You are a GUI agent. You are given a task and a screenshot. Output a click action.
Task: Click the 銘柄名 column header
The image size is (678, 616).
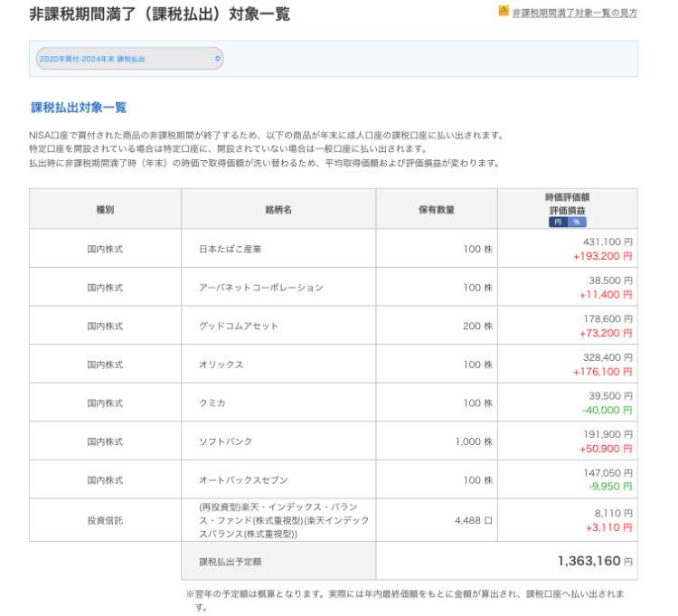coord(278,209)
